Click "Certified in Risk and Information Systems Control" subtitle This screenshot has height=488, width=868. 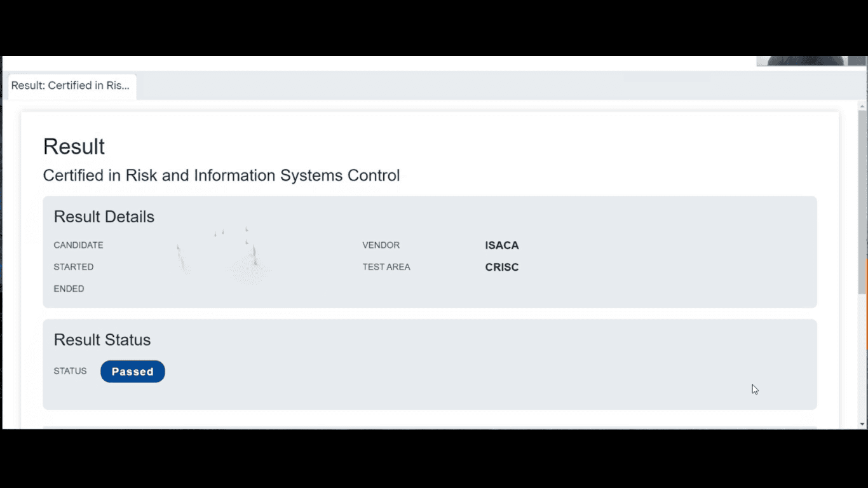(x=221, y=175)
